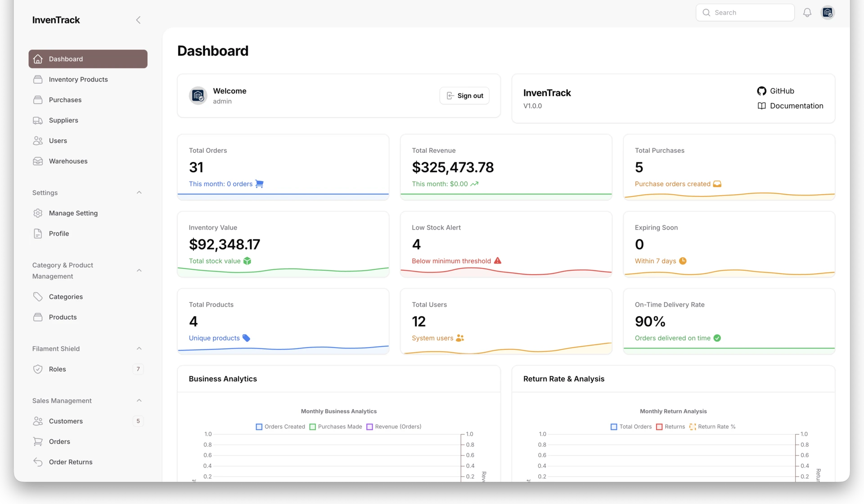Collapse the Filament Shield section
Viewport: 864px width, 504px height.
[x=139, y=348]
